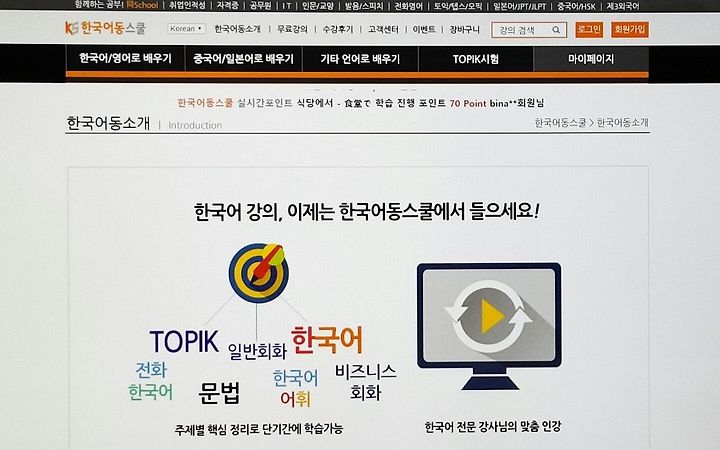Select the 중국어/일본어로 배우기 tab

point(243,58)
